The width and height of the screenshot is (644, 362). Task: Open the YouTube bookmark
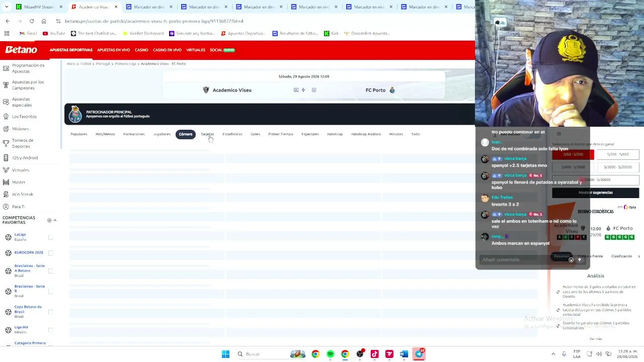54,33
